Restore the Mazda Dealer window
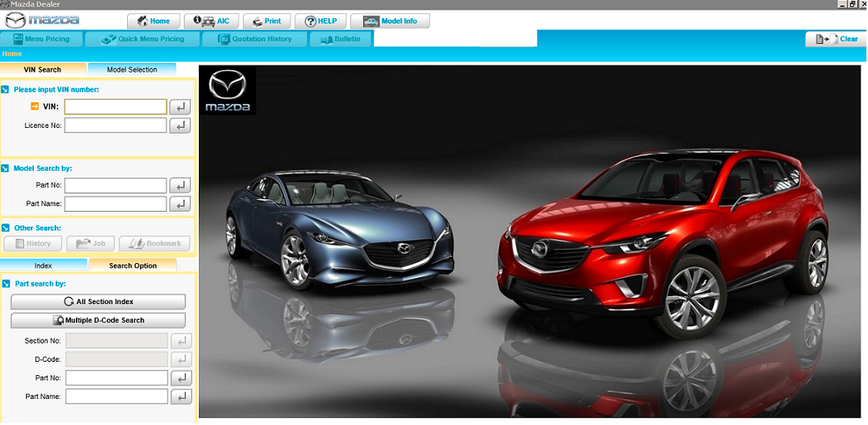The height and width of the screenshot is (425, 868). [852, 4]
